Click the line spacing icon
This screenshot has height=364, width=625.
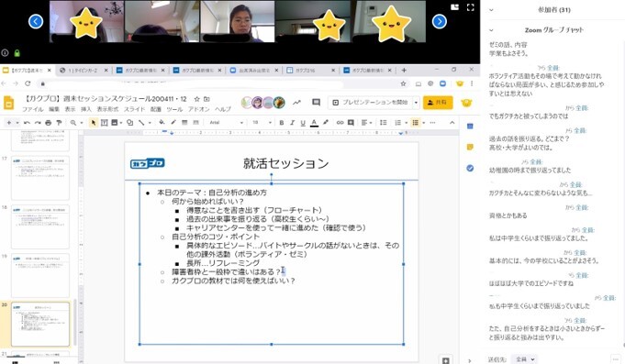(x=383, y=123)
